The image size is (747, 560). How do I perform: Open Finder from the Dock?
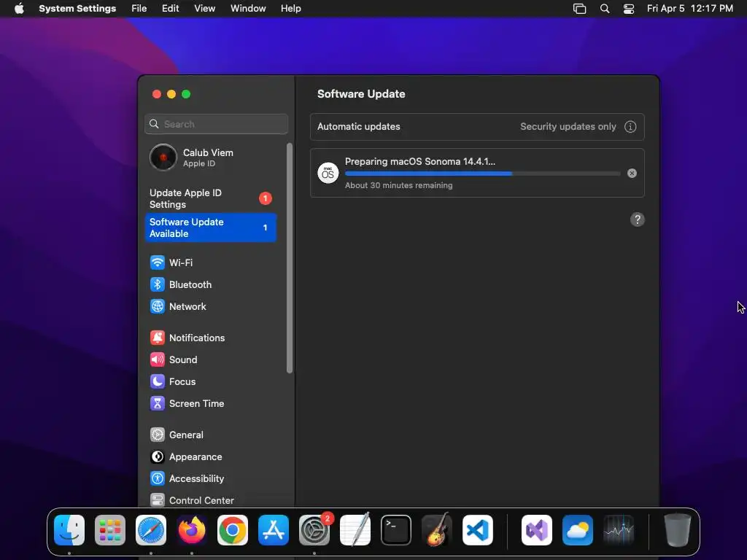[x=69, y=530]
